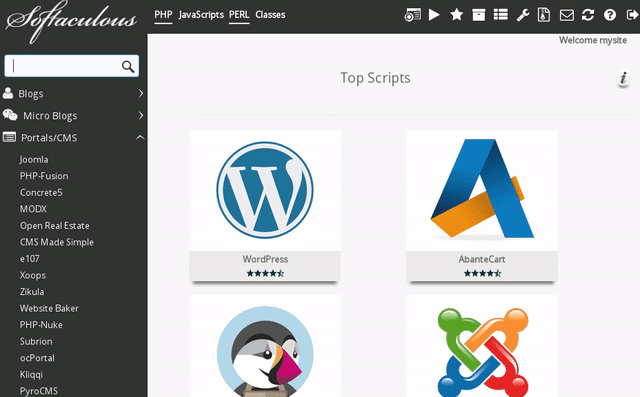Click the logout icon

pos(632,15)
